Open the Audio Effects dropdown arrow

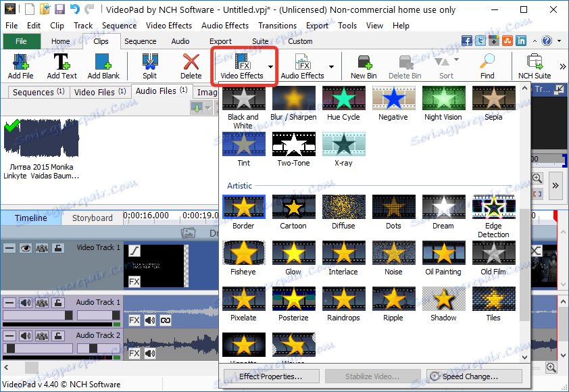(x=331, y=67)
